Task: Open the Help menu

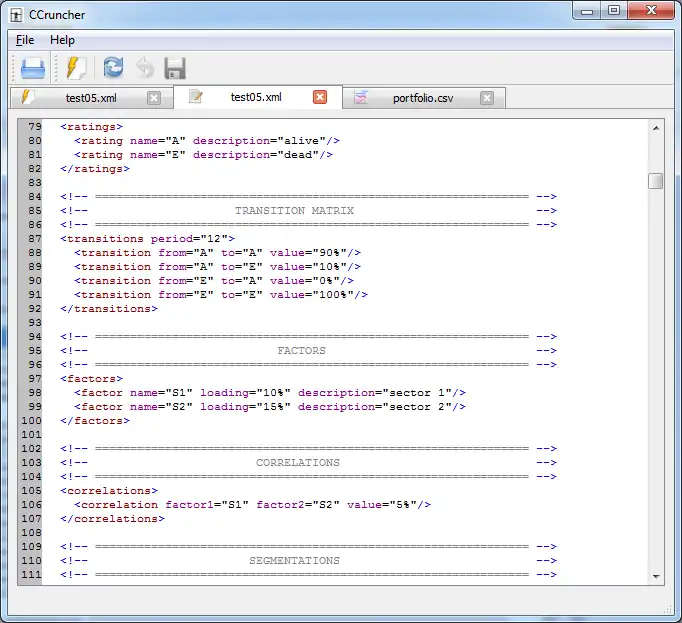Action: tap(62, 40)
